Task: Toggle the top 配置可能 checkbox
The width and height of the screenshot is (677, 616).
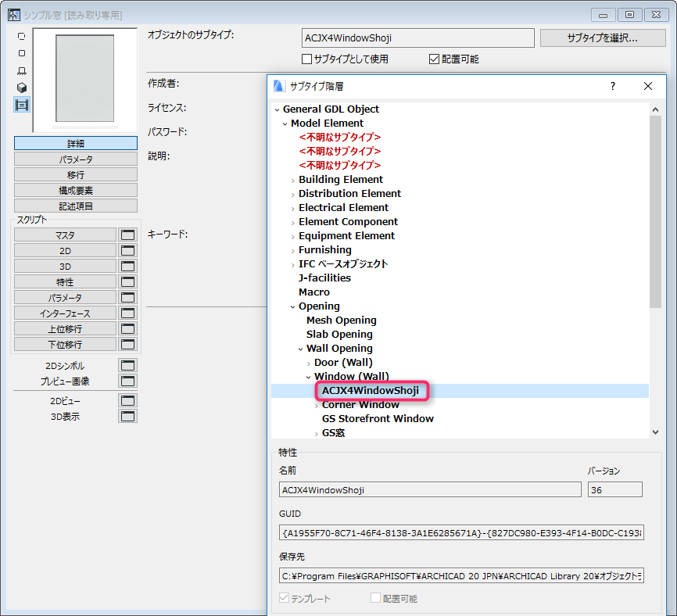Action: pyautogui.click(x=434, y=59)
